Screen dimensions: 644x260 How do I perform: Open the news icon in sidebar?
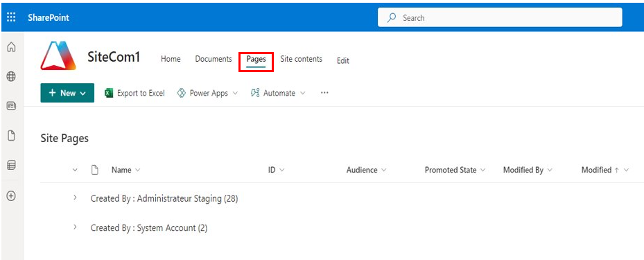(x=12, y=106)
